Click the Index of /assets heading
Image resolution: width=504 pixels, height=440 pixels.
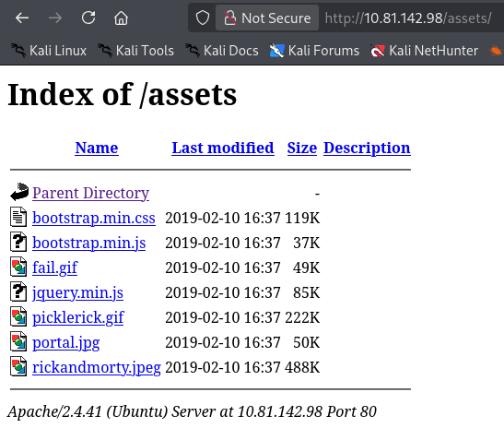pyautogui.click(x=123, y=95)
